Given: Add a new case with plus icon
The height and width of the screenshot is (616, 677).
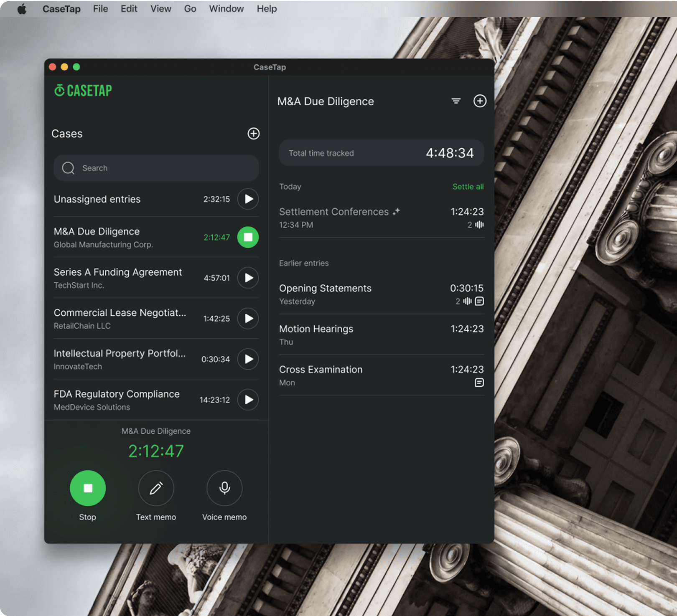Looking at the screenshot, I should click(253, 134).
